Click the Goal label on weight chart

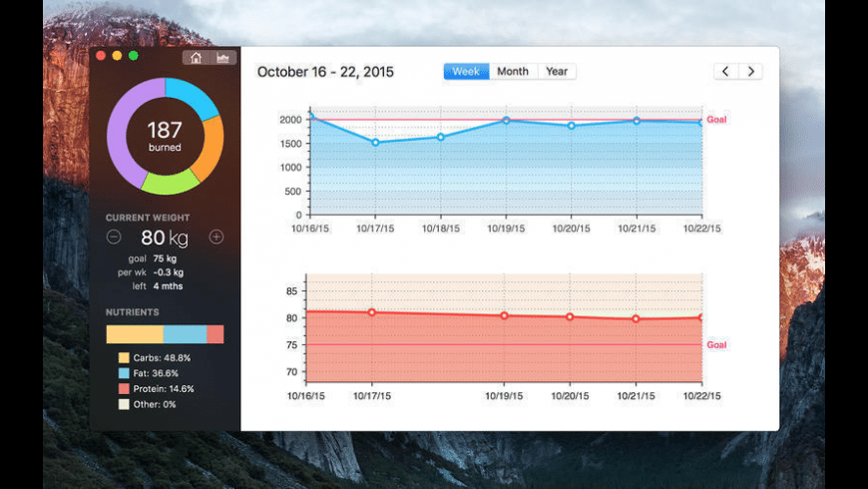[716, 345]
